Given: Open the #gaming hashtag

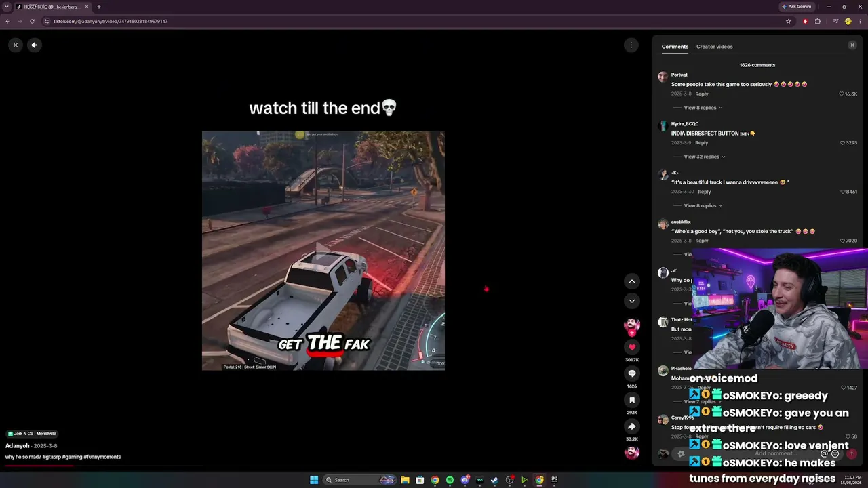Looking at the screenshot, I should point(73,457).
